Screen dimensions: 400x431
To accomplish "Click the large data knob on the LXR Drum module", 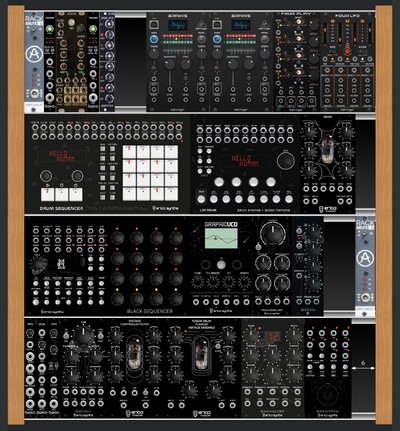I will point(285,161).
